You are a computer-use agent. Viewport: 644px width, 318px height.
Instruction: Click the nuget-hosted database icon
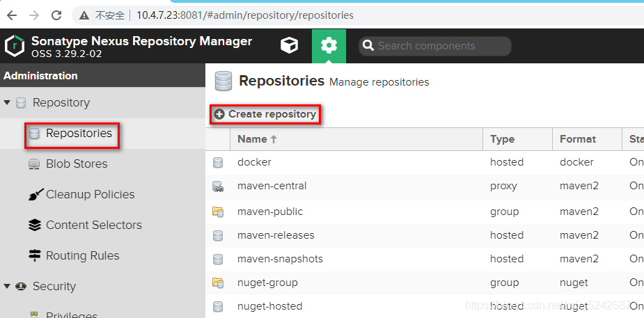[218, 306]
